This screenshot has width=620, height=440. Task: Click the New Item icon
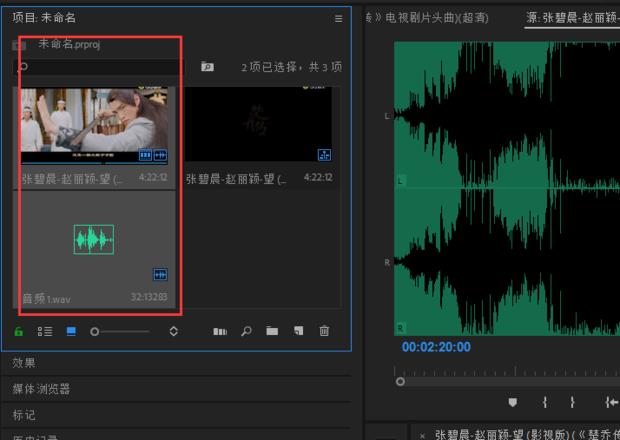298,331
